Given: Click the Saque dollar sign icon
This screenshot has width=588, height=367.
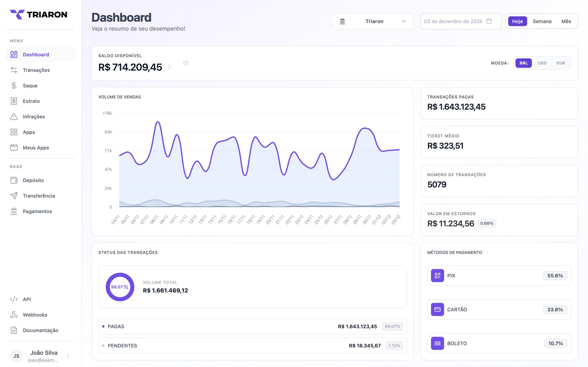Looking at the screenshot, I should (14, 85).
